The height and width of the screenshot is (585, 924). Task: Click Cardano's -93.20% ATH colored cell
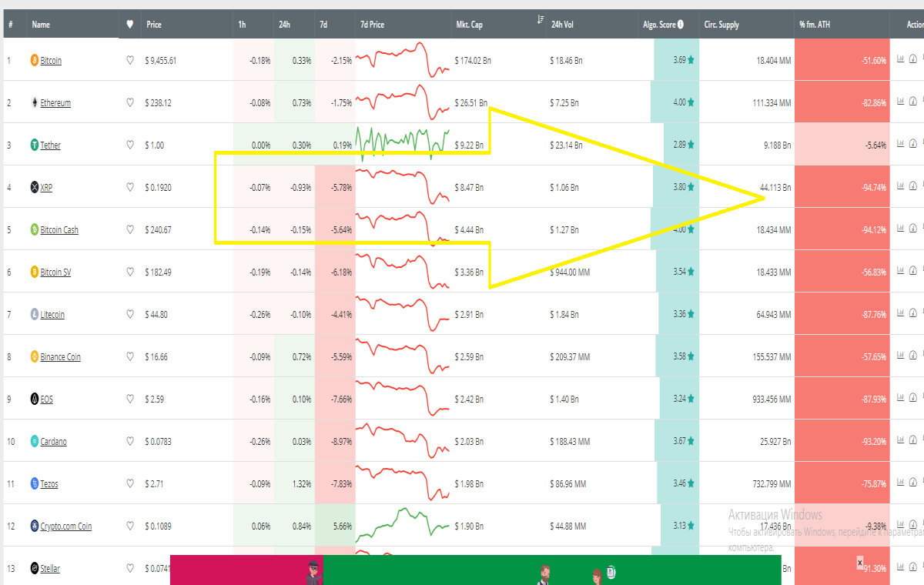coord(842,441)
